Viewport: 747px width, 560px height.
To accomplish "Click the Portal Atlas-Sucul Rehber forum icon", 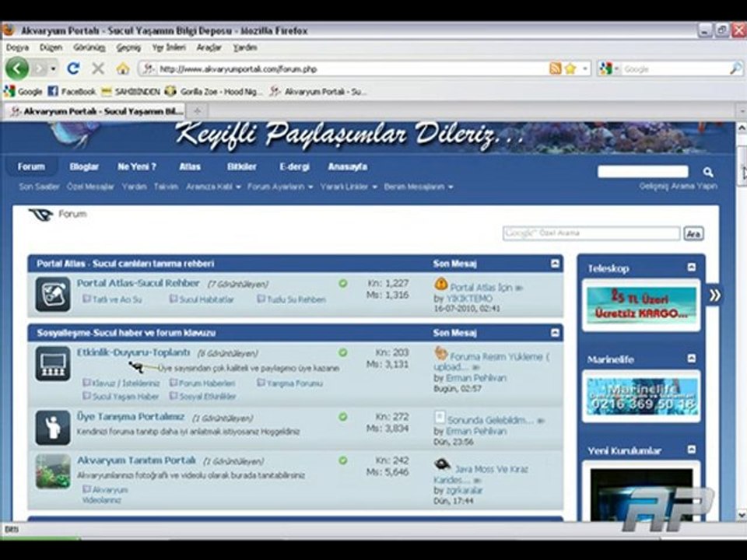I will click(x=53, y=294).
